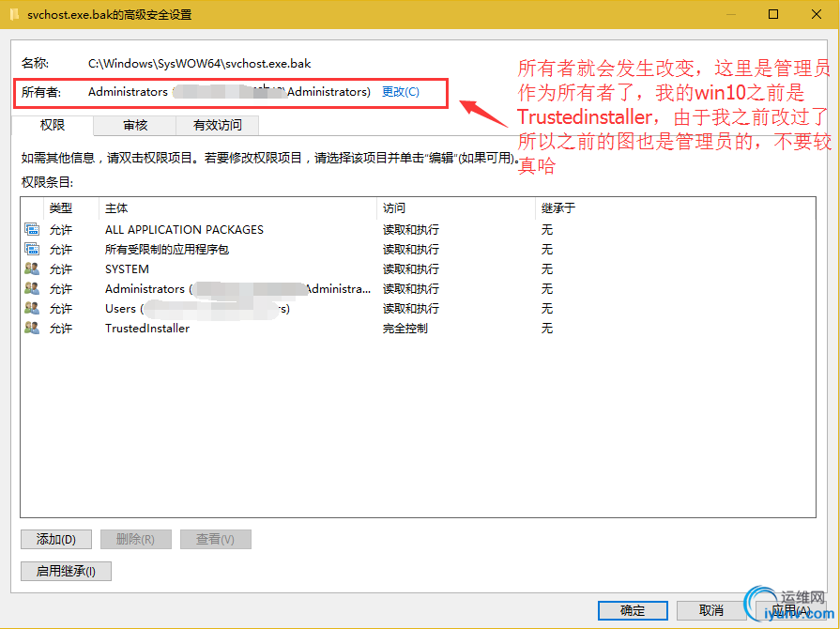Click 允许 in the TrustedInstaller row

coord(60,329)
